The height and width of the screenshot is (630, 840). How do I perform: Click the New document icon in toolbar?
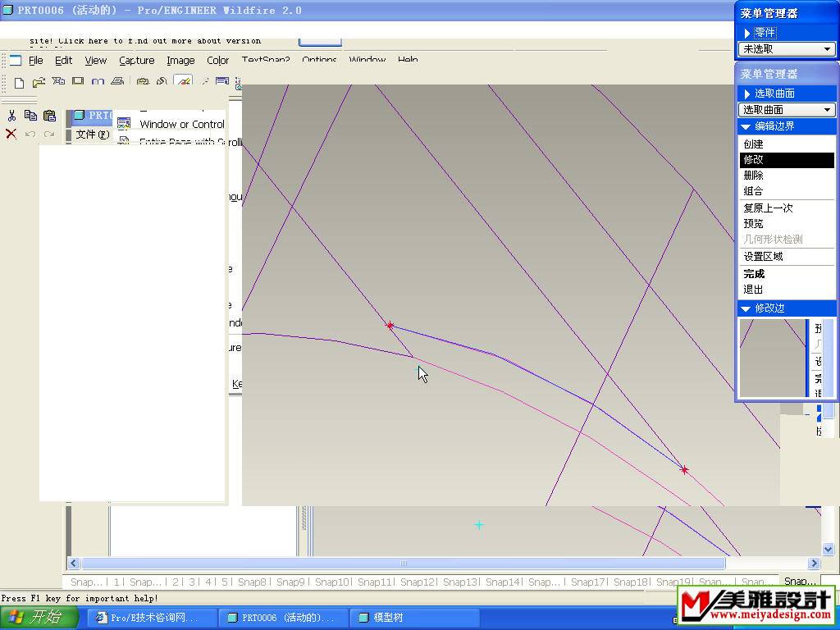coord(20,83)
